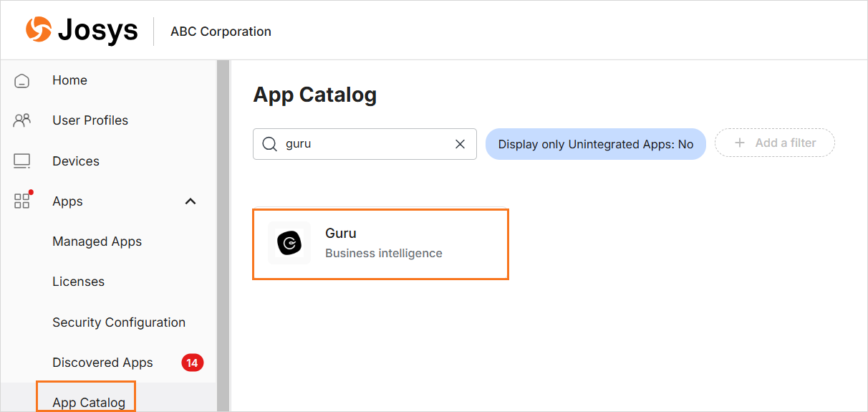This screenshot has width=868, height=412.
Task: Select the Apps menu item
Action: 68,201
